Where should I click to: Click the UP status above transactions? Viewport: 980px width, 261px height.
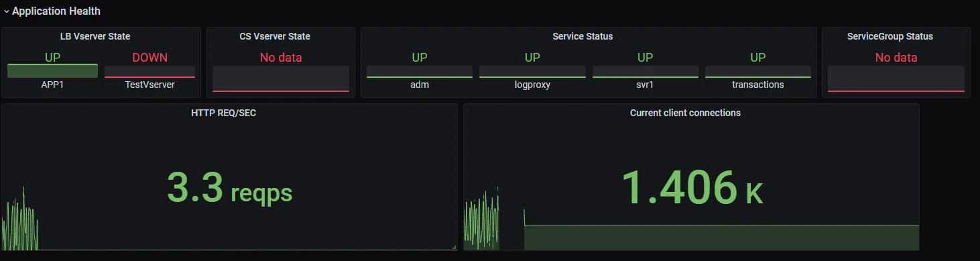(758, 58)
